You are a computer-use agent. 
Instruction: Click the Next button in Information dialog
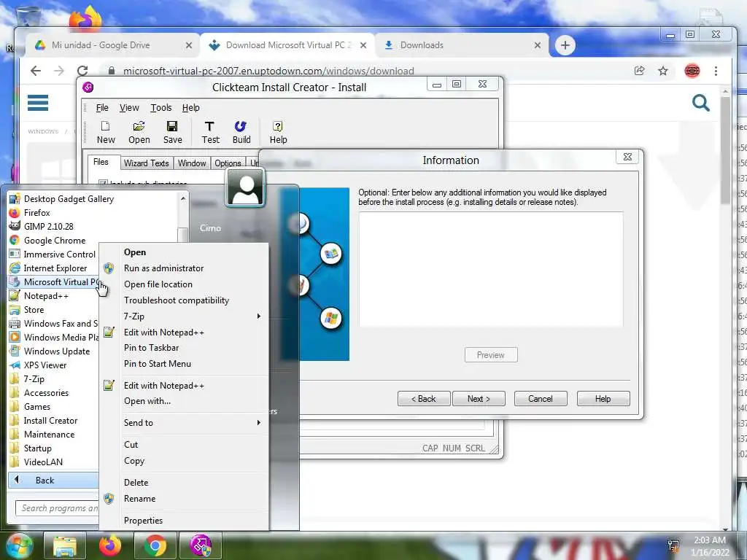click(479, 399)
